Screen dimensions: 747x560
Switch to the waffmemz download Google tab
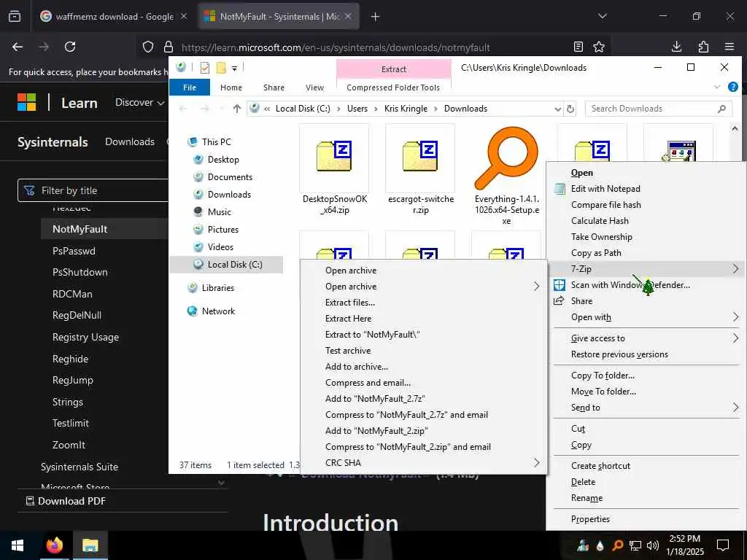click(114, 17)
